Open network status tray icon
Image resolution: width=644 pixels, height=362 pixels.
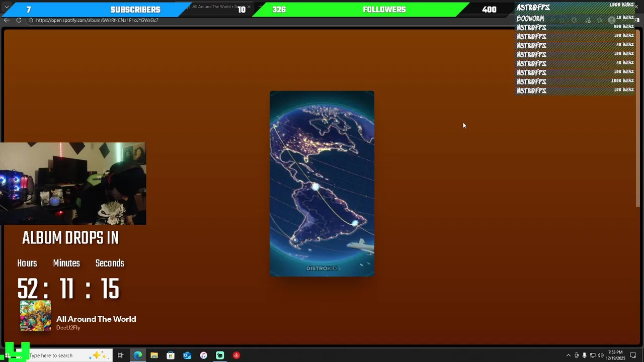pos(592,355)
